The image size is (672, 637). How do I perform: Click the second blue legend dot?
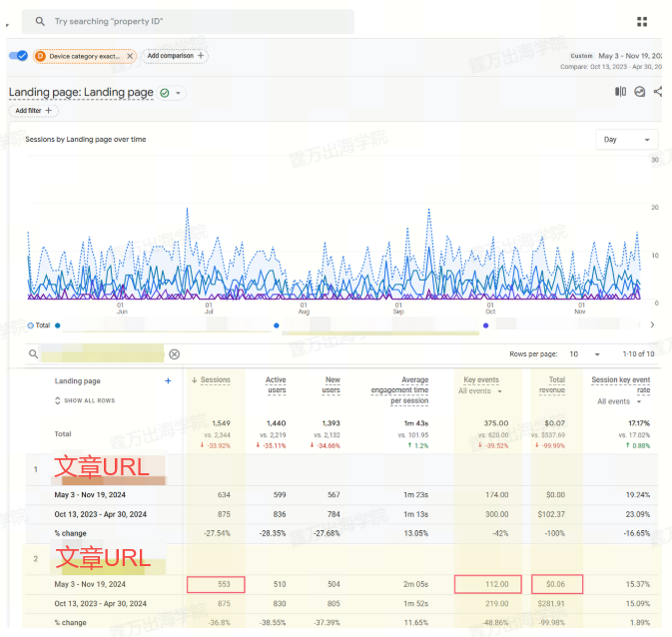(x=277, y=325)
